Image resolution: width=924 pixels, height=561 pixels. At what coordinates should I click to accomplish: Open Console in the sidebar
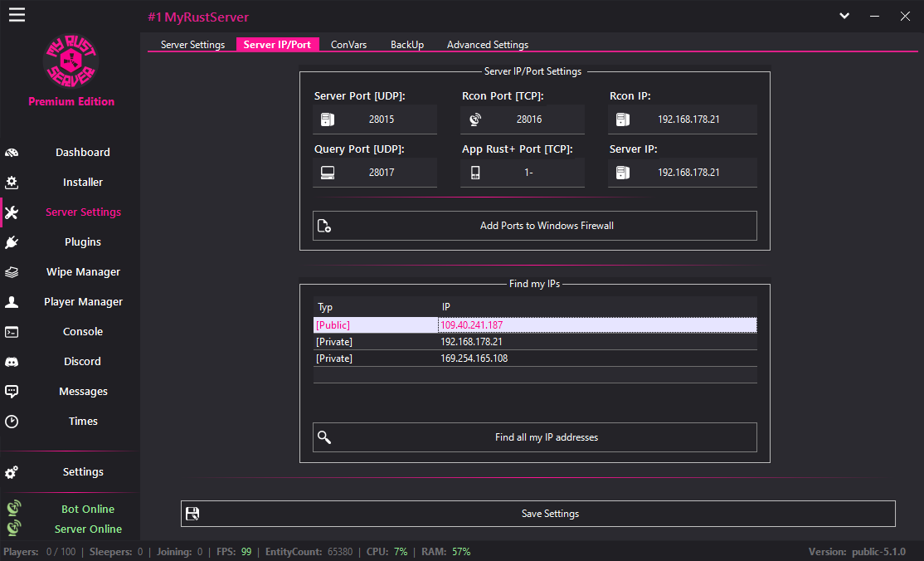pyautogui.click(x=83, y=331)
